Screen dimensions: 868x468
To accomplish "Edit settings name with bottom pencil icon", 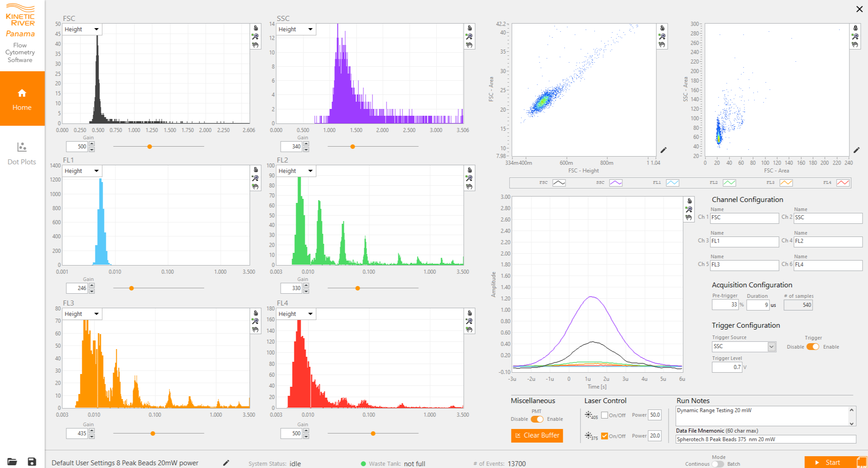I will [x=226, y=463].
